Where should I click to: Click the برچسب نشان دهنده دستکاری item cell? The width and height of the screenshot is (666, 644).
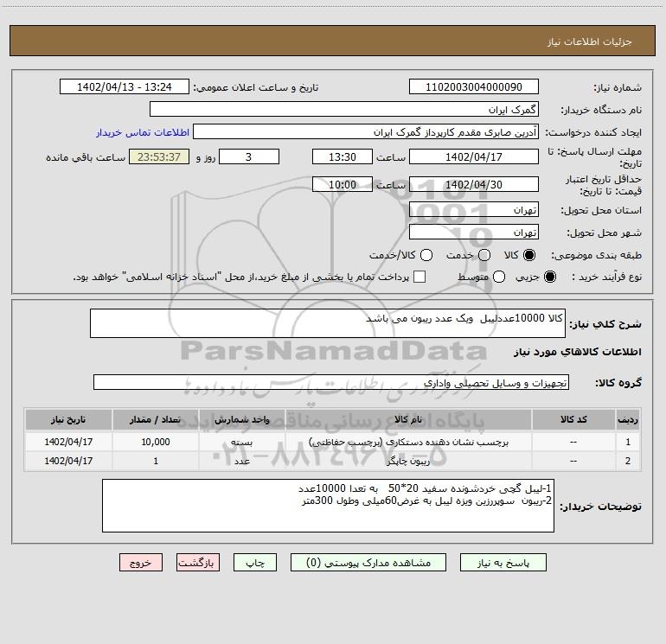[408, 442]
